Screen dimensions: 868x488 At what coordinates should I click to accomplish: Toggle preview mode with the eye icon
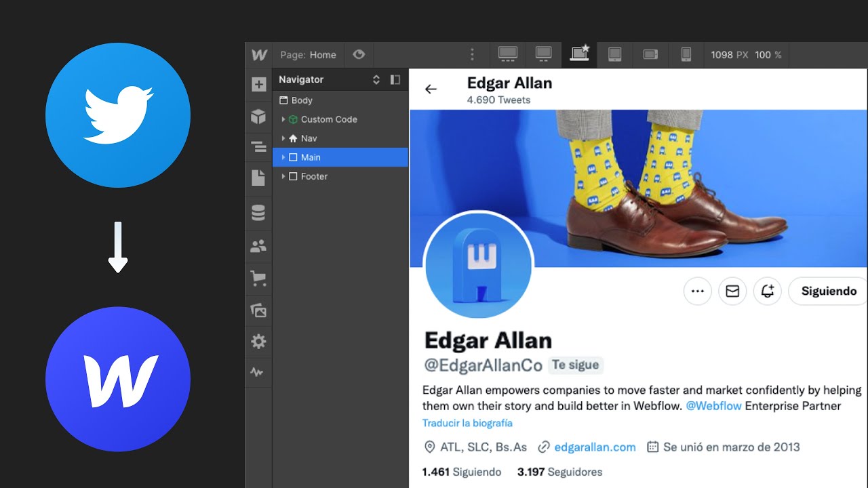[359, 55]
